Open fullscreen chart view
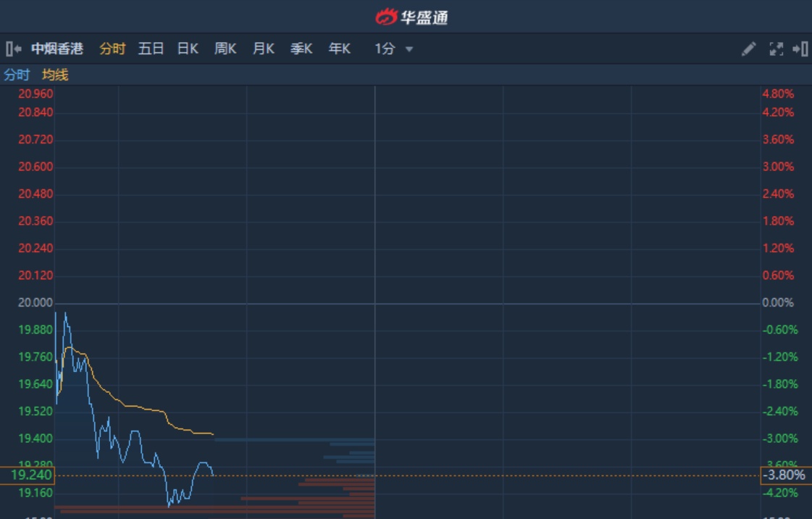Viewport: 812px width, 519px height. pyautogui.click(x=776, y=49)
